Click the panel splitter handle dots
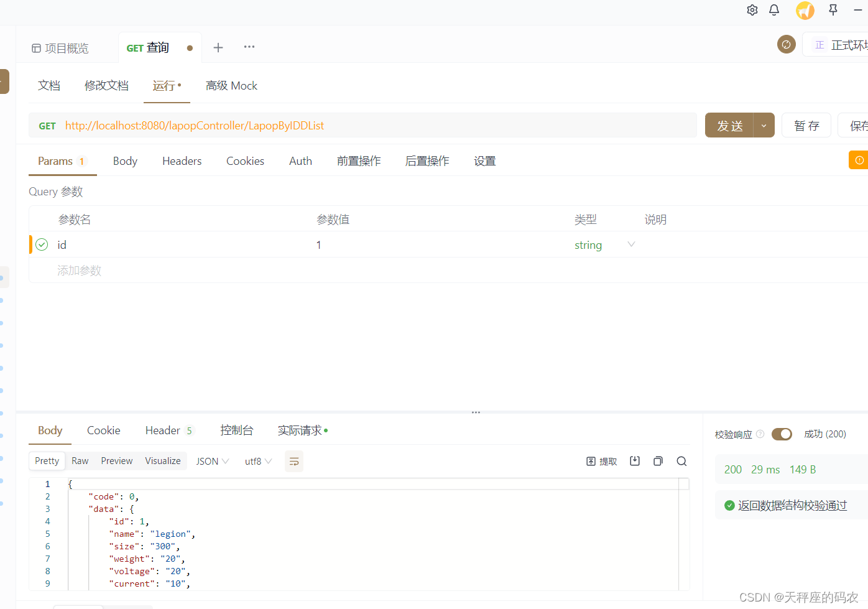 click(476, 412)
